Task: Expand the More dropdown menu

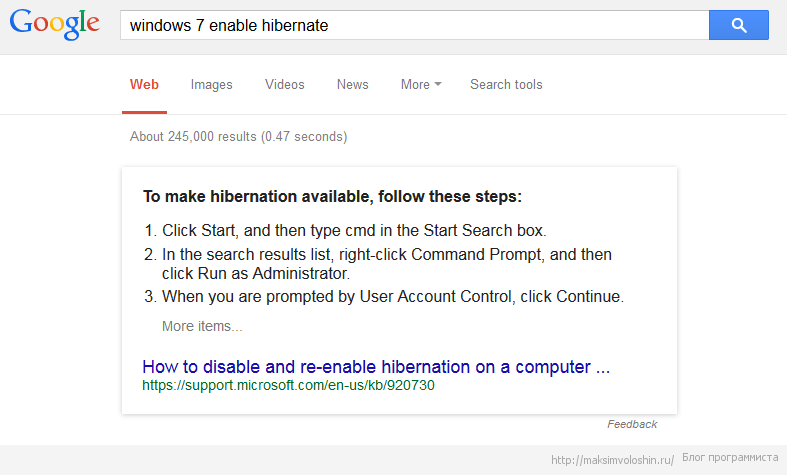Action: coord(421,84)
